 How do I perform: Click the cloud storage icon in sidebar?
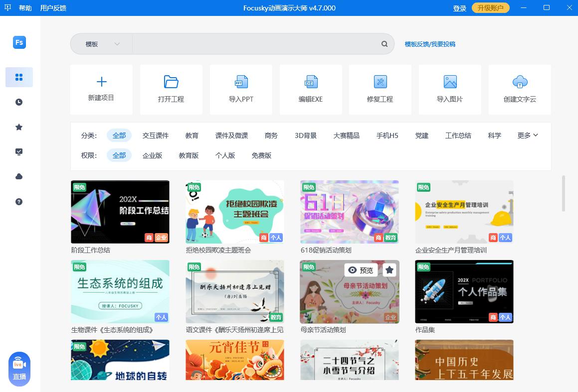(18, 177)
